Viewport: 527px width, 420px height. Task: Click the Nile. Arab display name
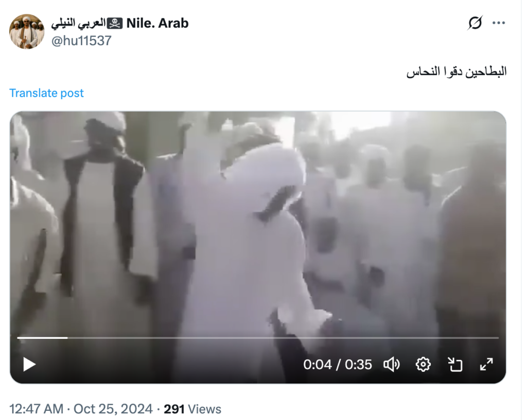(x=157, y=23)
